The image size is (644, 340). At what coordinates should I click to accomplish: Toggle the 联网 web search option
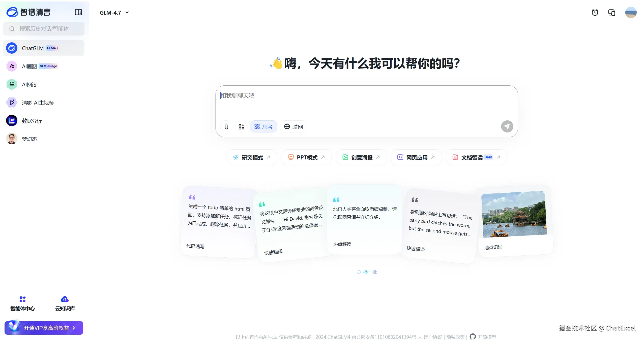point(294,126)
